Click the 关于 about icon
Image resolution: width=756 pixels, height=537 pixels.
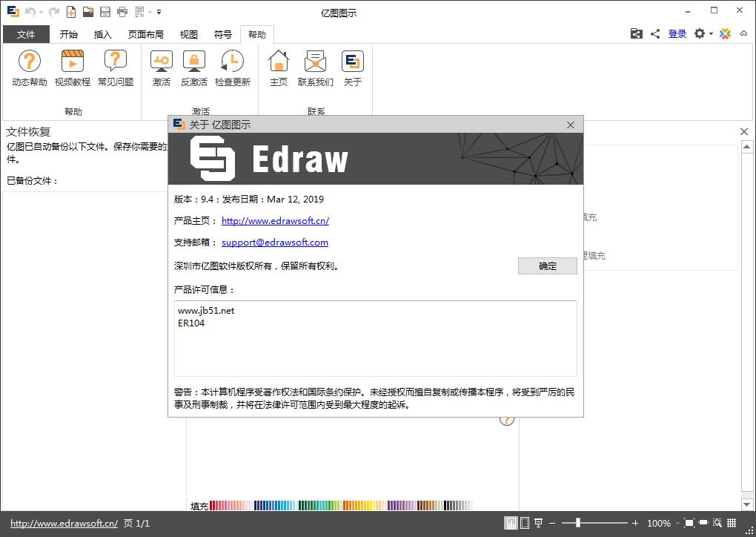pos(353,68)
